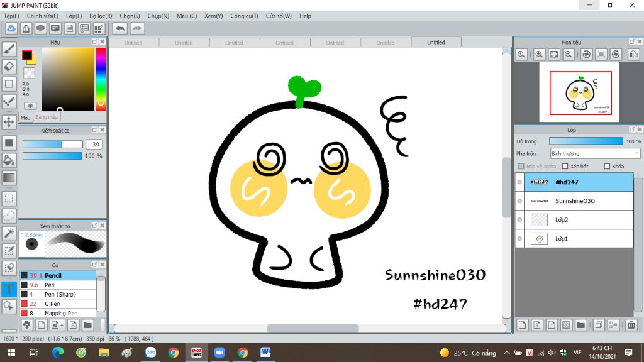The width and height of the screenshot is (644, 362).
Task: Select the Eraser tool
Action: 9,66
